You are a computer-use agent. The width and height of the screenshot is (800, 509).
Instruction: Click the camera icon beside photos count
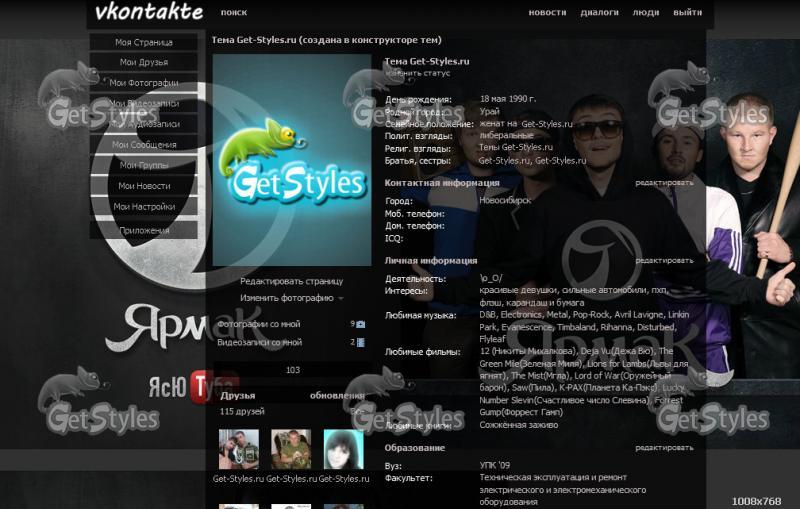click(x=361, y=324)
